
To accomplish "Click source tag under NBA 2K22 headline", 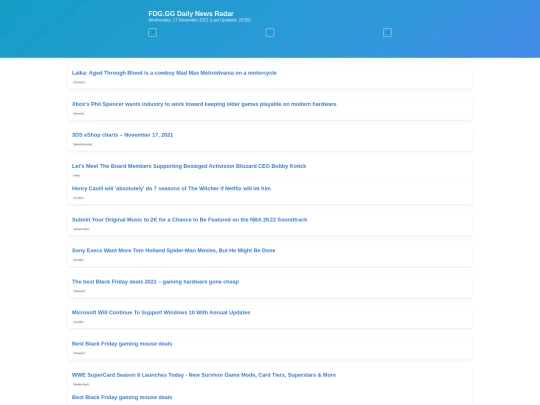I will click(81, 229).
